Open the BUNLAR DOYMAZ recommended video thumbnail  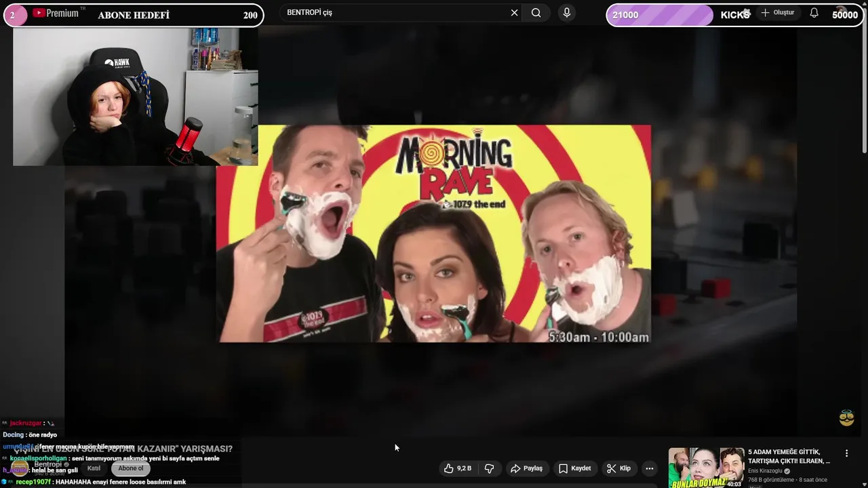(706, 468)
